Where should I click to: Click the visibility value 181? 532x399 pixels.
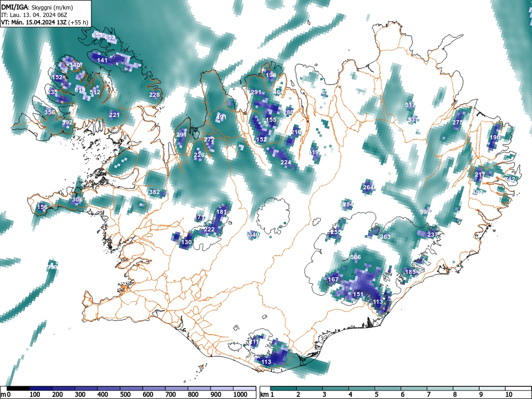[221, 212]
